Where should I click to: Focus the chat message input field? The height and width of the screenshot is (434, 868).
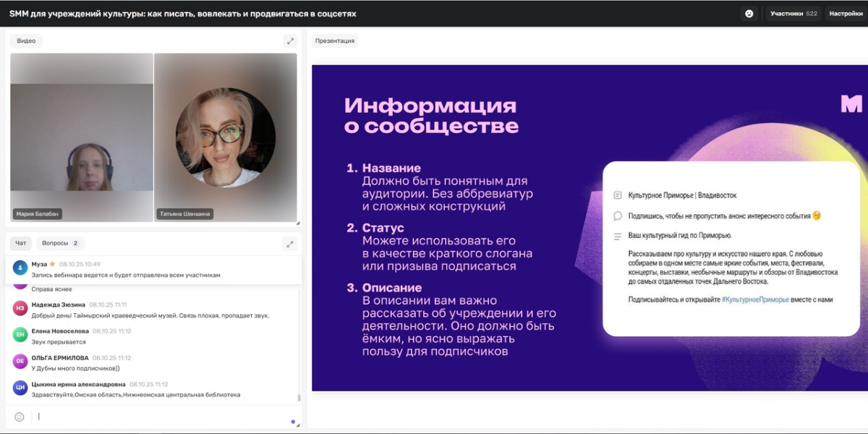coord(159,417)
